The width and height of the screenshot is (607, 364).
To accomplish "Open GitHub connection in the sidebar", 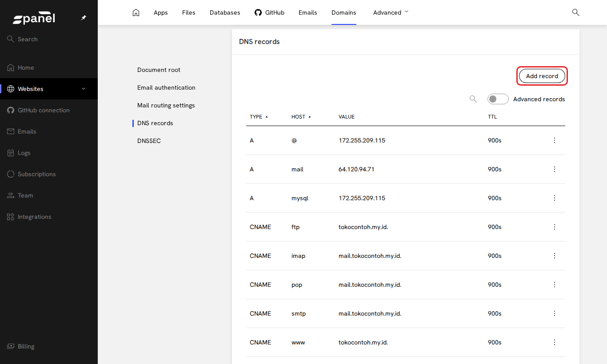I will (49, 110).
